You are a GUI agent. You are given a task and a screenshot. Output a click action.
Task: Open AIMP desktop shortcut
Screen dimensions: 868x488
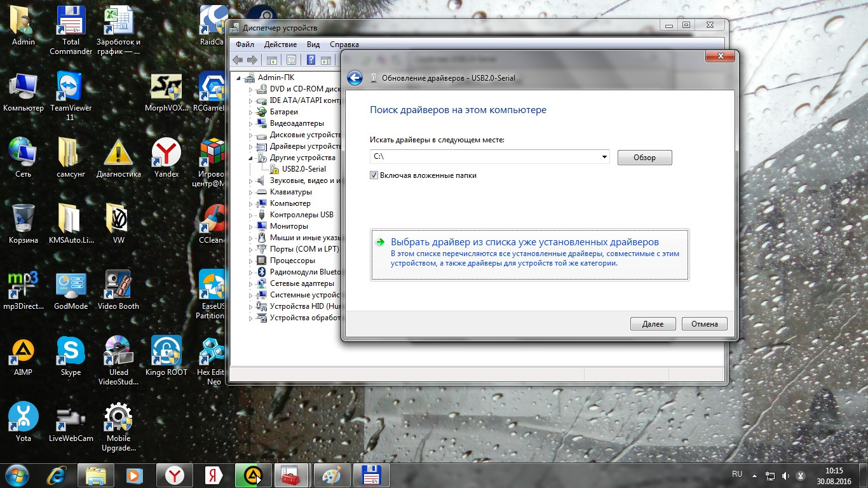(x=24, y=356)
